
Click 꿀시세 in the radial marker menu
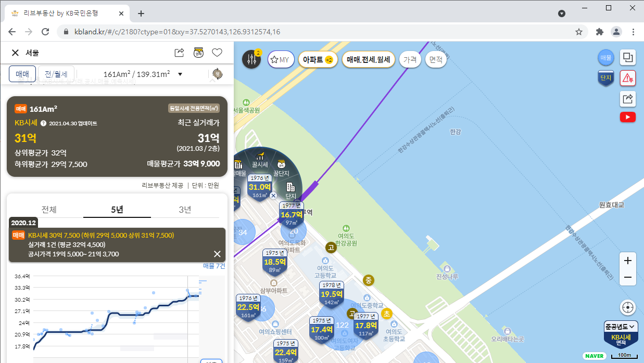click(x=260, y=160)
